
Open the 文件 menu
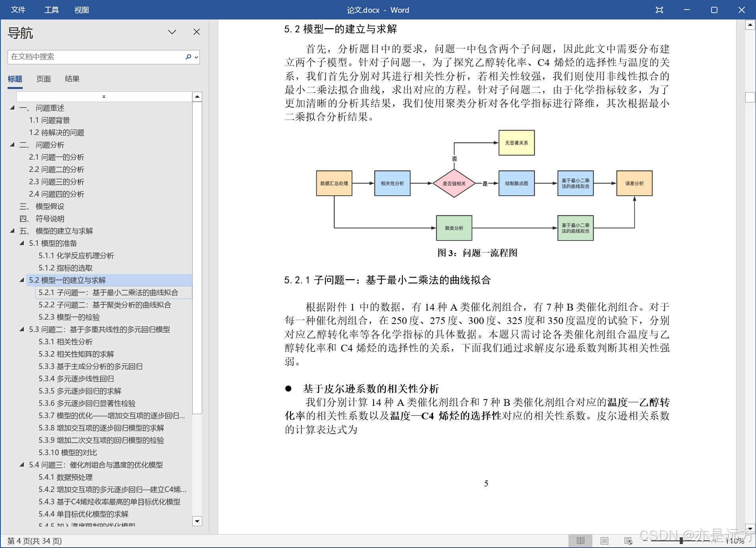18,10
